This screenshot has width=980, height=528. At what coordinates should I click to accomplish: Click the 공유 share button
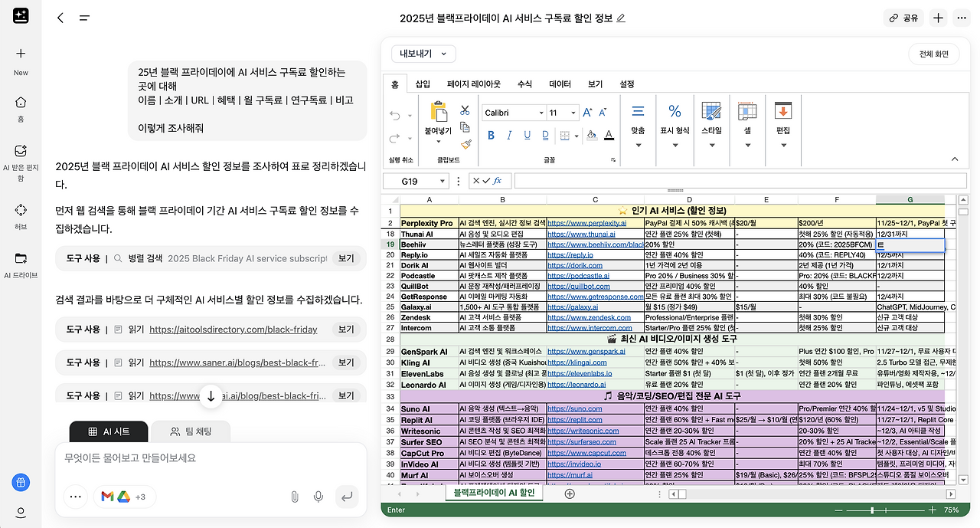click(903, 18)
